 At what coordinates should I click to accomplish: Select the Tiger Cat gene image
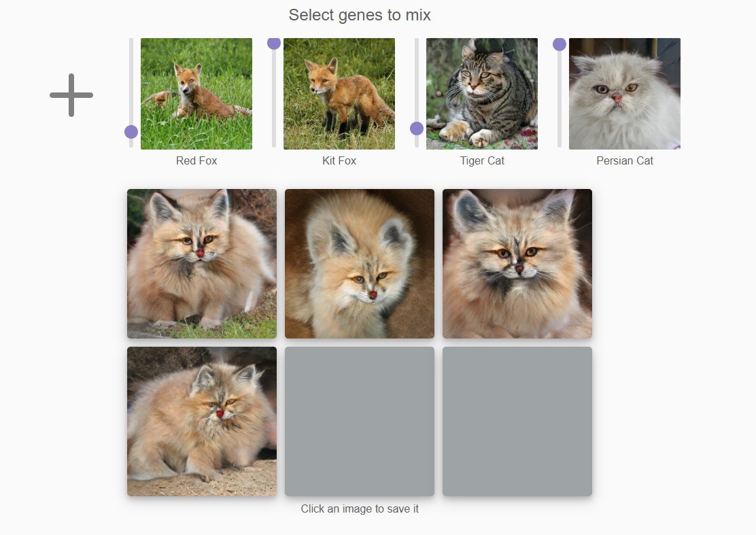[x=481, y=94]
